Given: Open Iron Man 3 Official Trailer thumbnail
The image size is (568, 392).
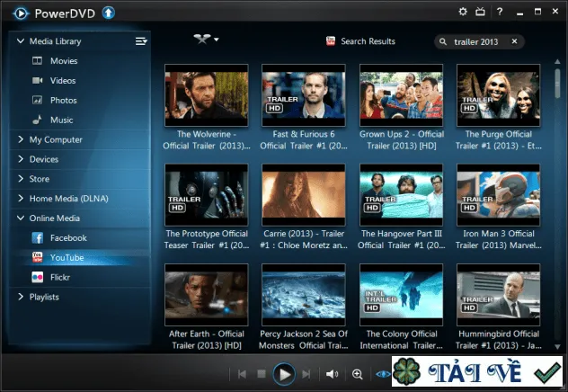Looking at the screenshot, I should (499, 195).
